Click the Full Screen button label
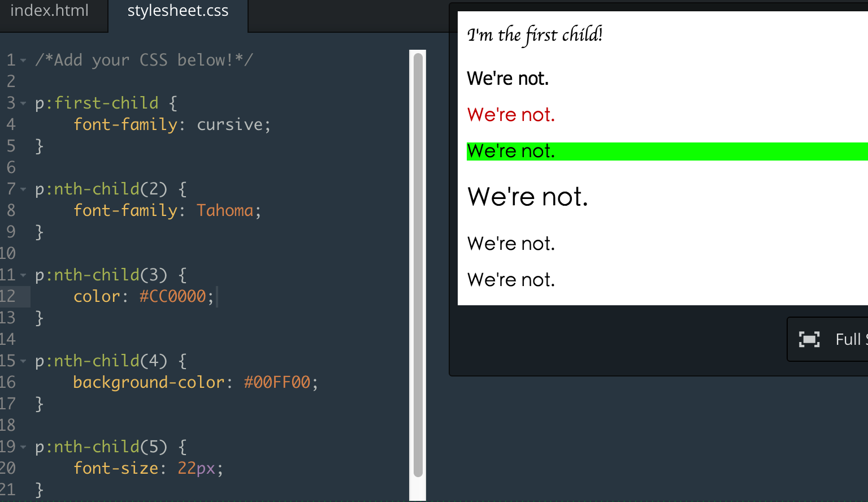 click(x=851, y=339)
